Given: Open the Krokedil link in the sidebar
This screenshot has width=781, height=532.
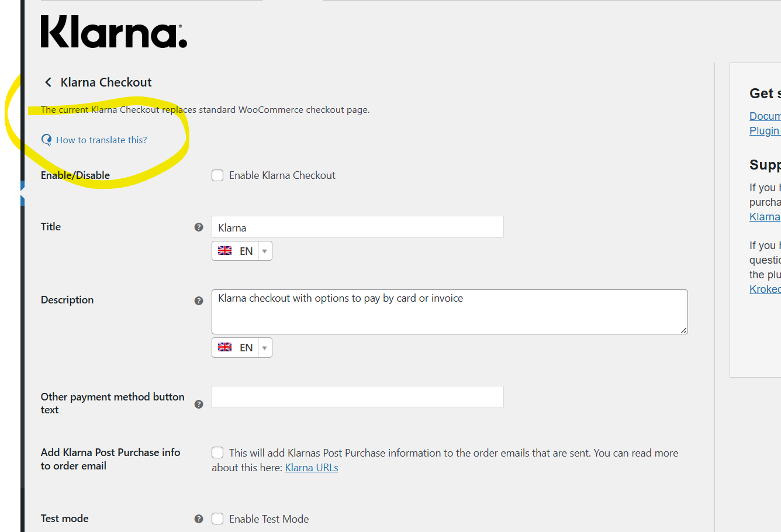Looking at the screenshot, I should coord(765,289).
